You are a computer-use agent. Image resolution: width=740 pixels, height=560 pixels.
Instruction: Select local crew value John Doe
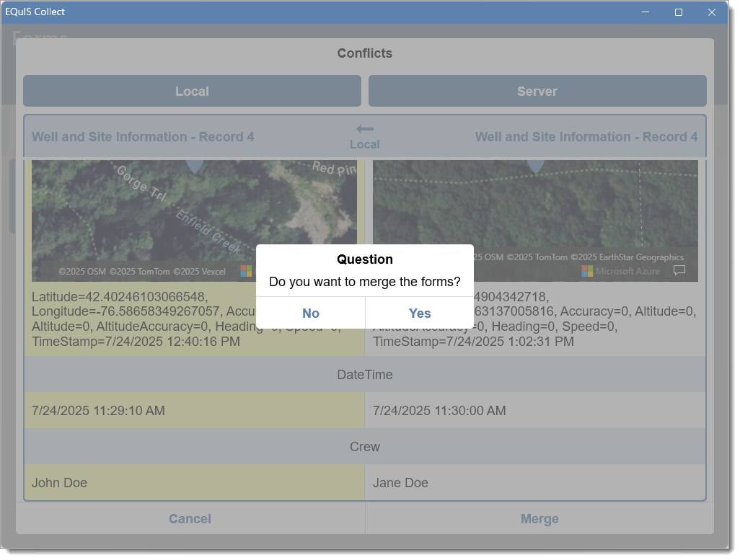point(195,482)
